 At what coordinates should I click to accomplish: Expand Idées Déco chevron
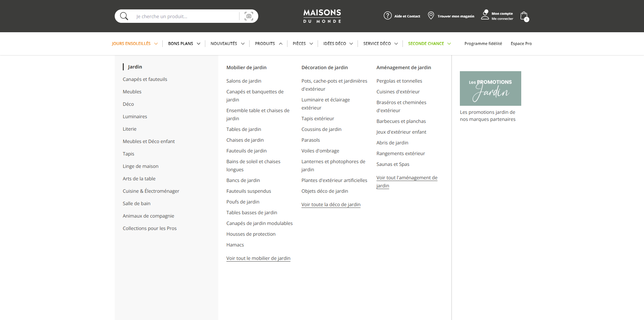coord(351,44)
